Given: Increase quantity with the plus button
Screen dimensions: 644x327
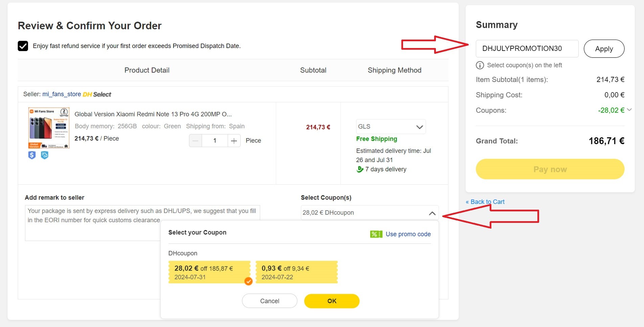Looking at the screenshot, I should pyautogui.click(x=234, y=141).
